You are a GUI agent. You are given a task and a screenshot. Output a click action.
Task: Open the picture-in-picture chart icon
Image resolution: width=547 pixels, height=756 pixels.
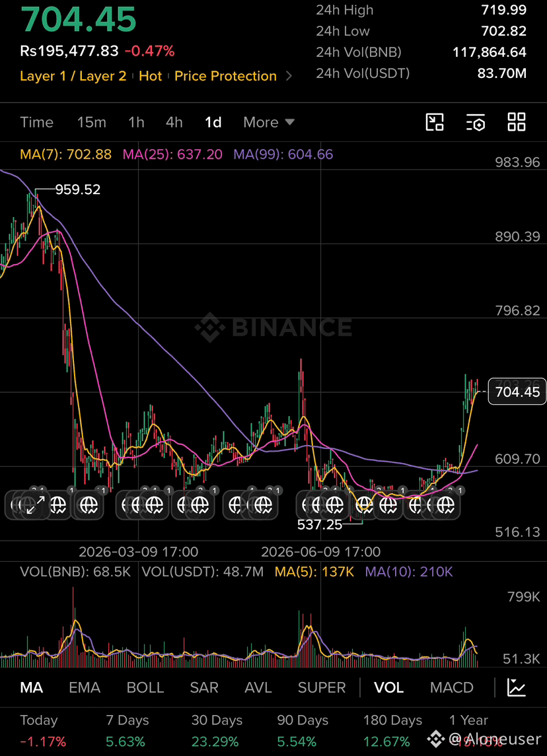pyautogui.click(x=435, y=122)
